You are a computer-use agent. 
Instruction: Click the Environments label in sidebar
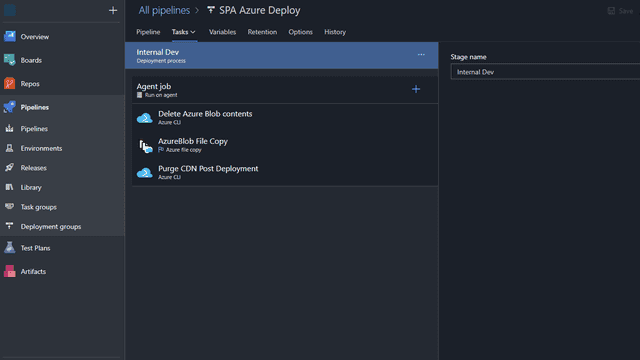tap(41, 149)
